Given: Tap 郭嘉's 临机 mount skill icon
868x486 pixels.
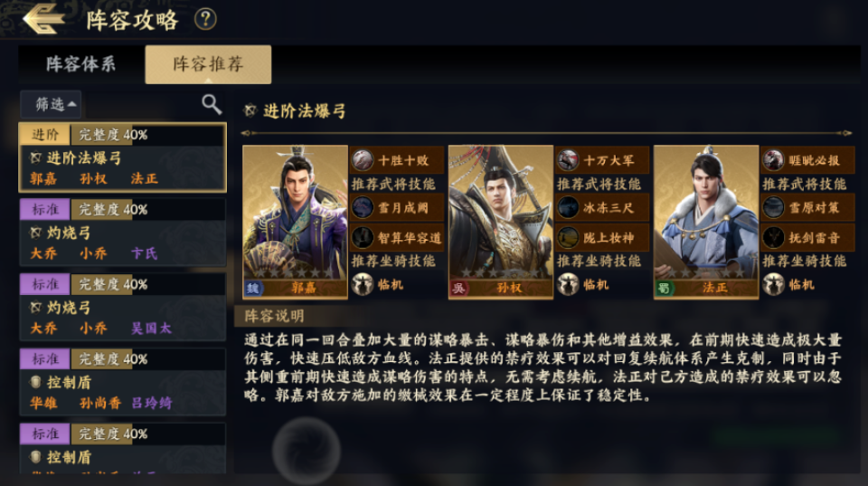Looking at the screenshot, I should click(363, 284).
